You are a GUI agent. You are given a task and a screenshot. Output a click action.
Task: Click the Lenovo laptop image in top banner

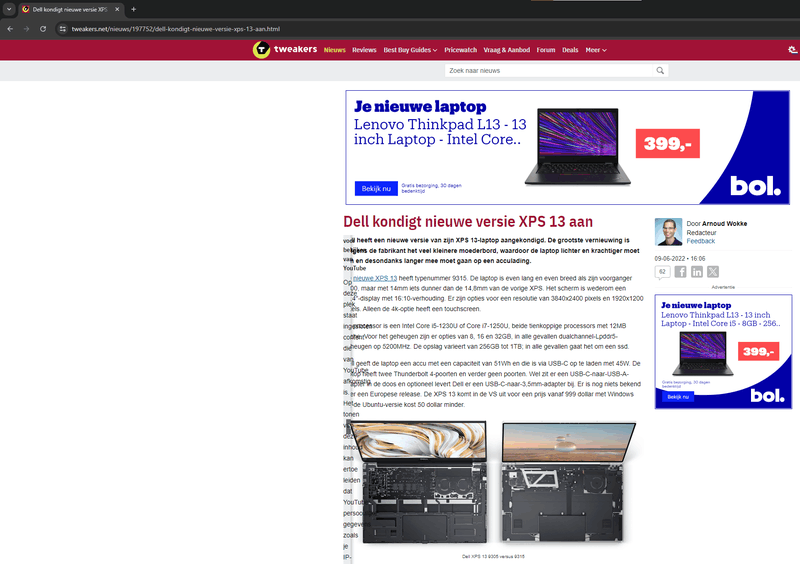click(x=577, y=146)
